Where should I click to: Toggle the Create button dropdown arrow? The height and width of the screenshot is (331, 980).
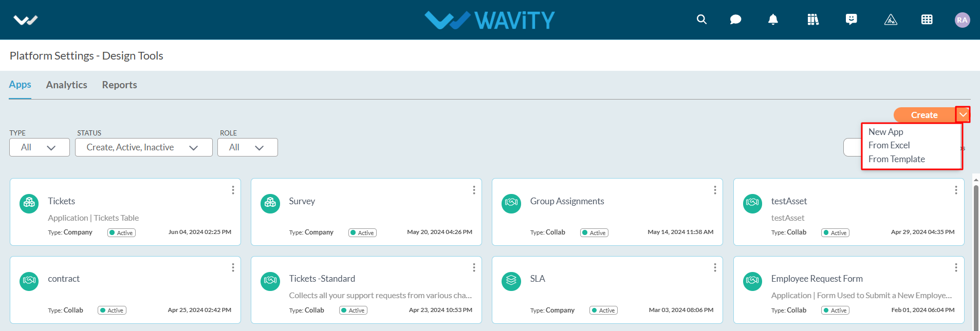coord(963,114)
